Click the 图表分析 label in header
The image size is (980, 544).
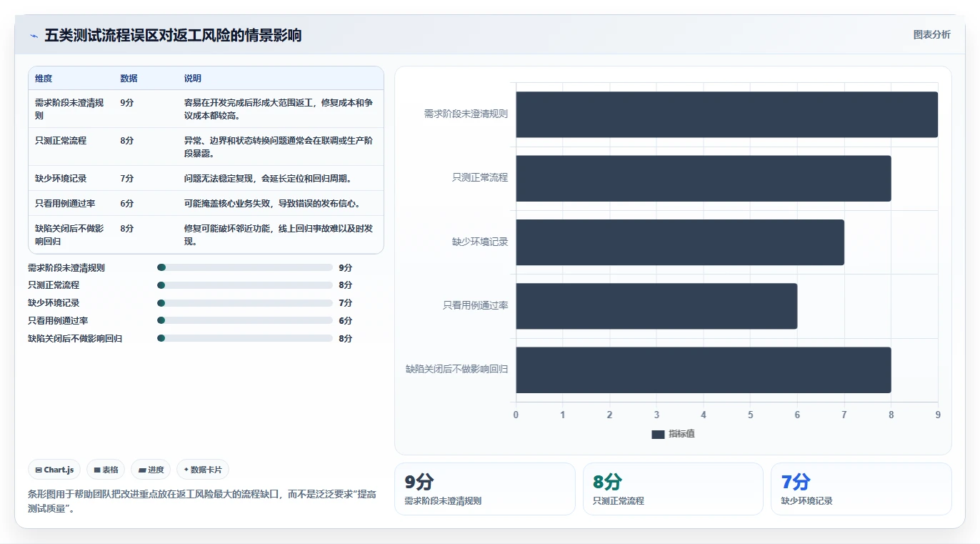(x=932, y=34)
